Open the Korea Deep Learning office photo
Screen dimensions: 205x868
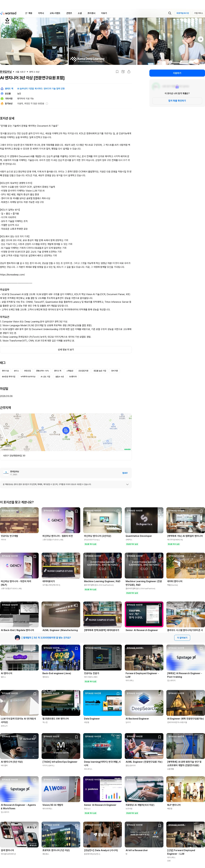point(102,41)
